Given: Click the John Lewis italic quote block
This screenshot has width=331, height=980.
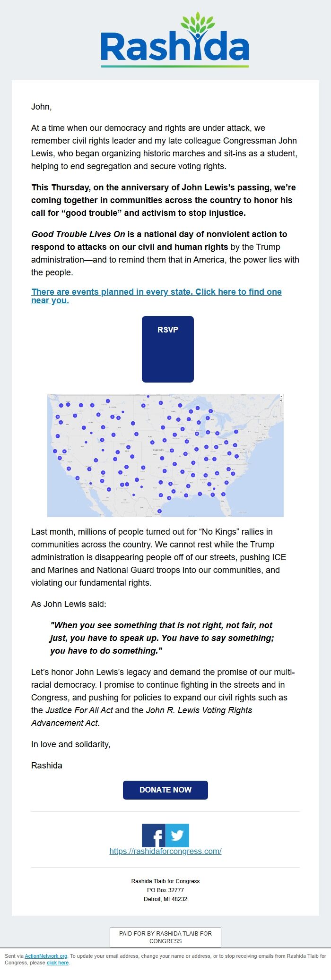Looking at the screenshot, I should coord(162,638).
